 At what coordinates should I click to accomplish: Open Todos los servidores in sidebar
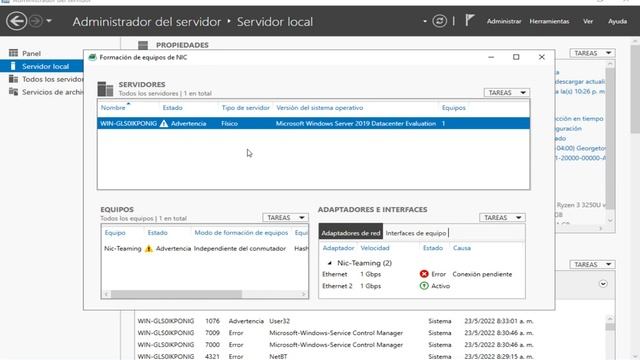(52, 79)
